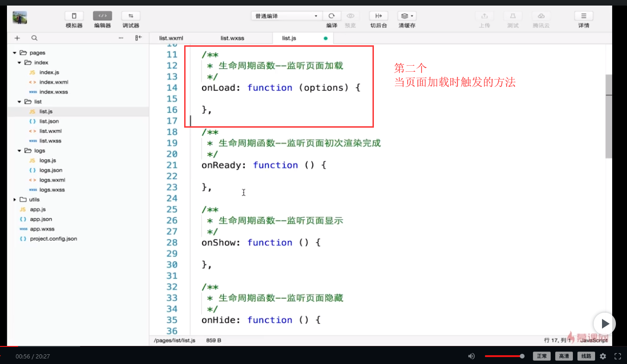Viewport: 627px width, 364px height.
Task: Click the 测试 test flask icon
Action: click(513, 16)
